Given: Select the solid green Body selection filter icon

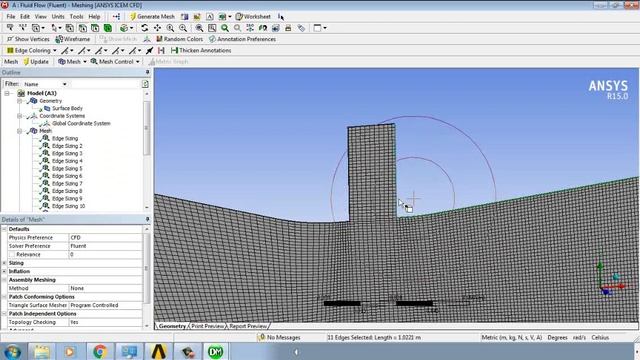Looking at the screenshot, I should [x=108, y=28].
